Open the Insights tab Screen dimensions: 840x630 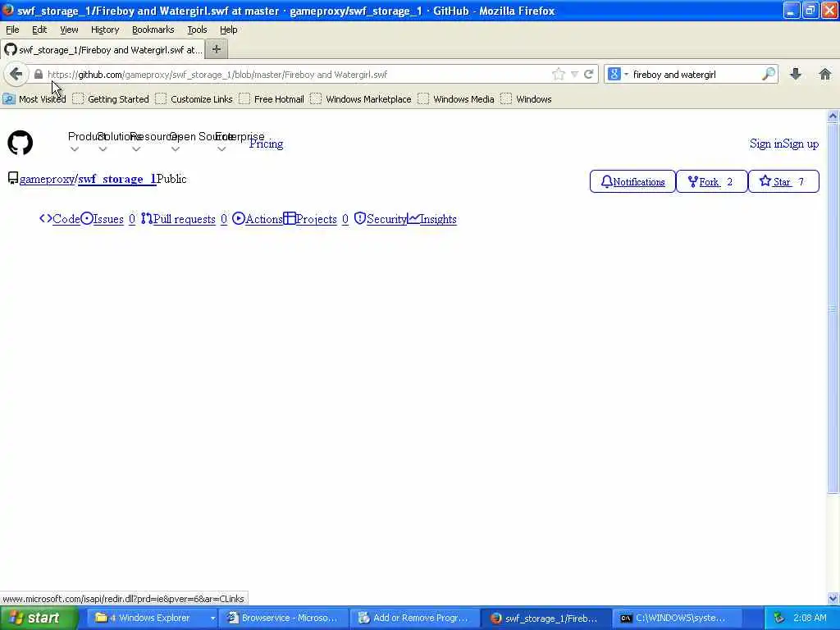click(431, 219)
